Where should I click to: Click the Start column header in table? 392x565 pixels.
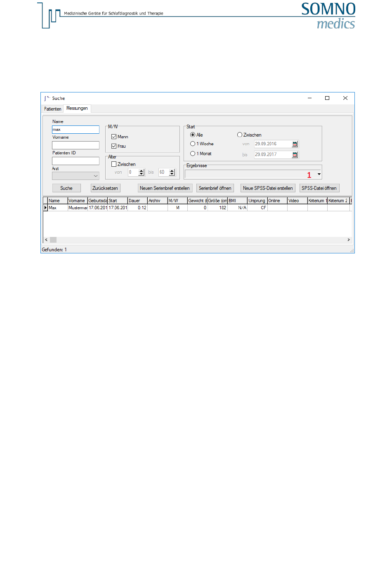coord(118,201)
